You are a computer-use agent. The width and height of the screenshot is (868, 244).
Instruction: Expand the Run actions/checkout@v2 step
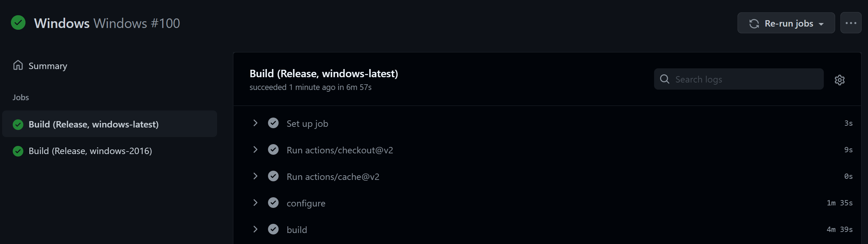255,150
